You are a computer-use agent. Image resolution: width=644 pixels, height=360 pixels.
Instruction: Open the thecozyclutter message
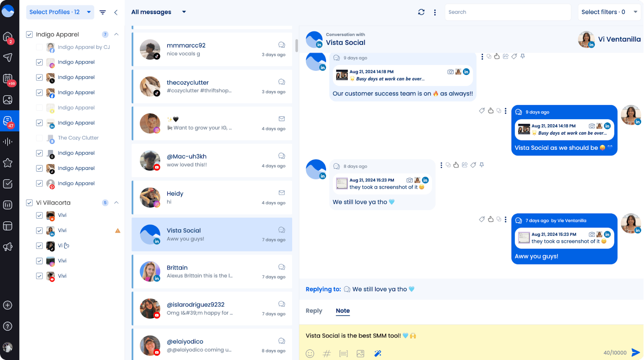212,87
